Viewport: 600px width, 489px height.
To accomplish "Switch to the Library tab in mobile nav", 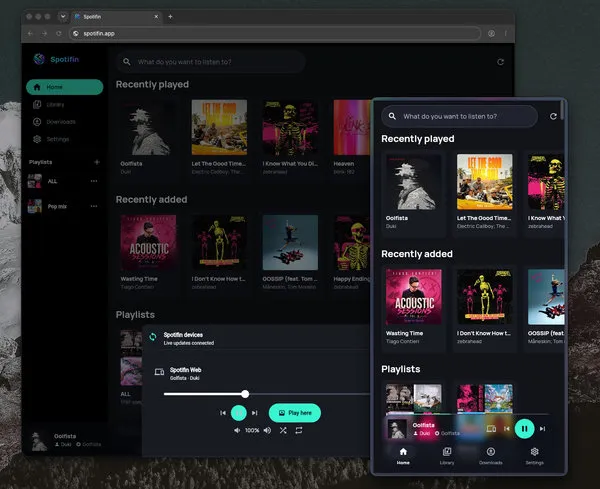I will point(447,456).
